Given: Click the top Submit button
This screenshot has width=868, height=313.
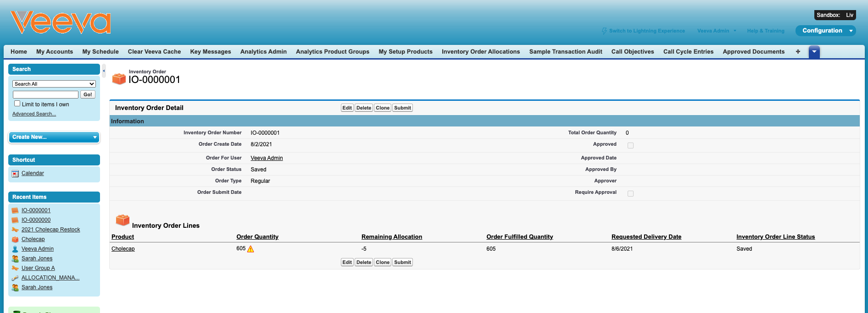Looking at the screenshot, I should [x=402, y=108].
